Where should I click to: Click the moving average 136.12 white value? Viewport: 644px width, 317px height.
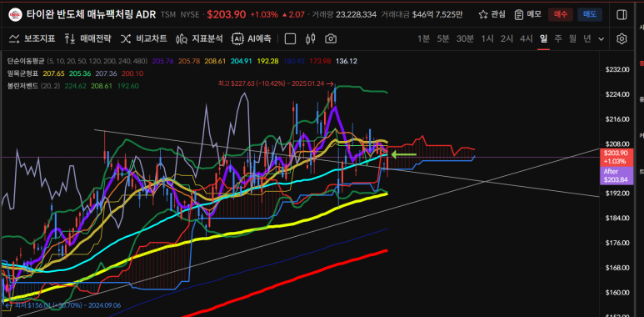click(x=347, y=61)
